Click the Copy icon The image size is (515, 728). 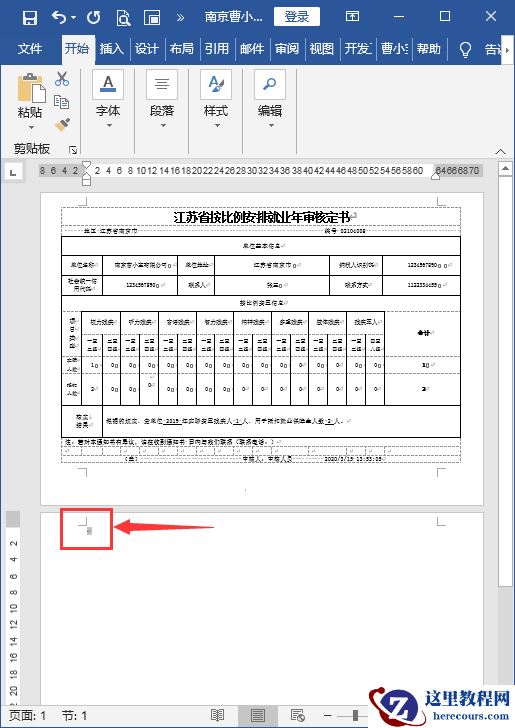(61, 102)
